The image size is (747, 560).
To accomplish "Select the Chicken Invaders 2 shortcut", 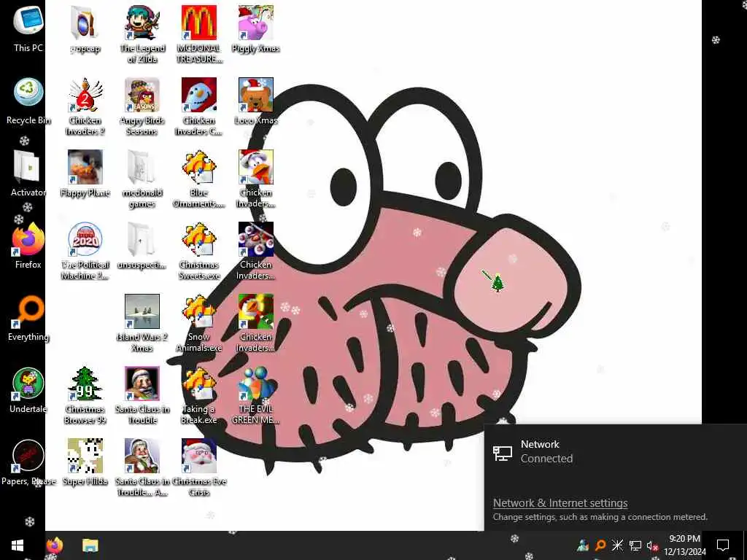I will (85, 95).
